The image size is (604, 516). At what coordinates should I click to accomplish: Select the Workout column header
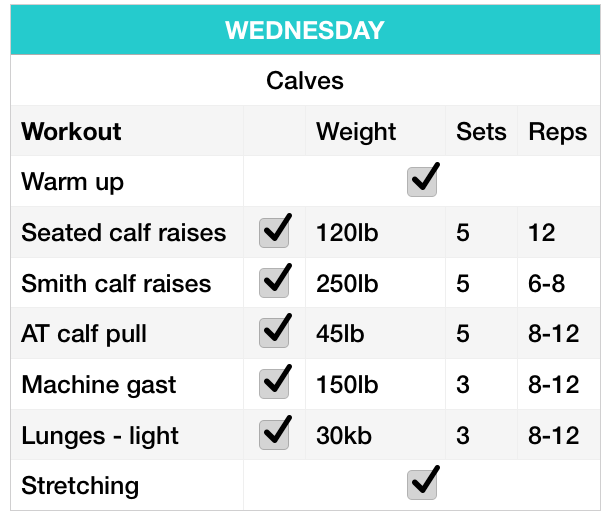tap(71, 132)
